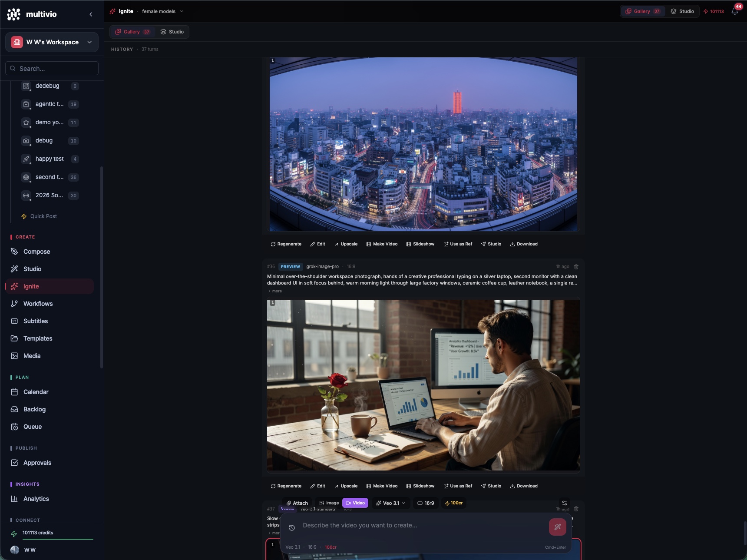The image size is (747, 560).
Task: Switch composer mode to Image
Action: tap(329, 503)
